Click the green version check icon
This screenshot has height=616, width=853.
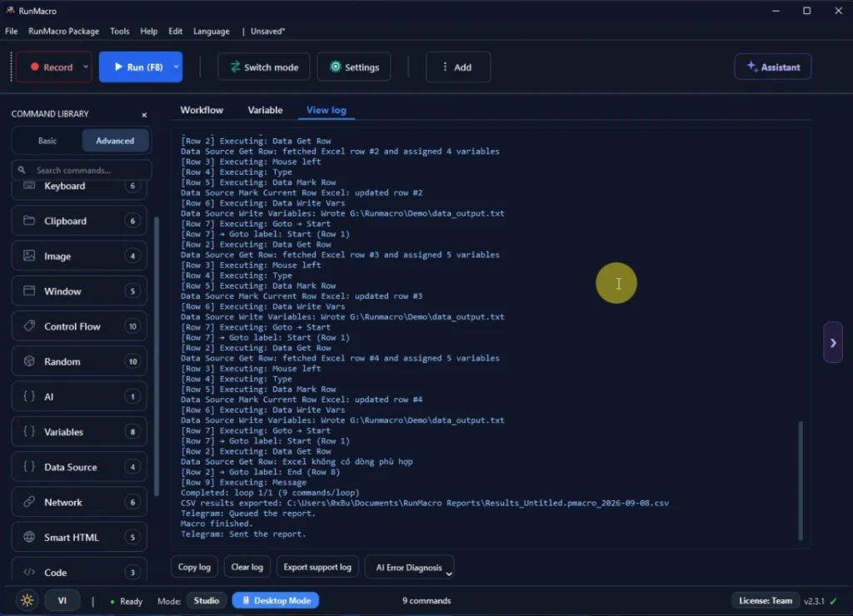(834, 601)
